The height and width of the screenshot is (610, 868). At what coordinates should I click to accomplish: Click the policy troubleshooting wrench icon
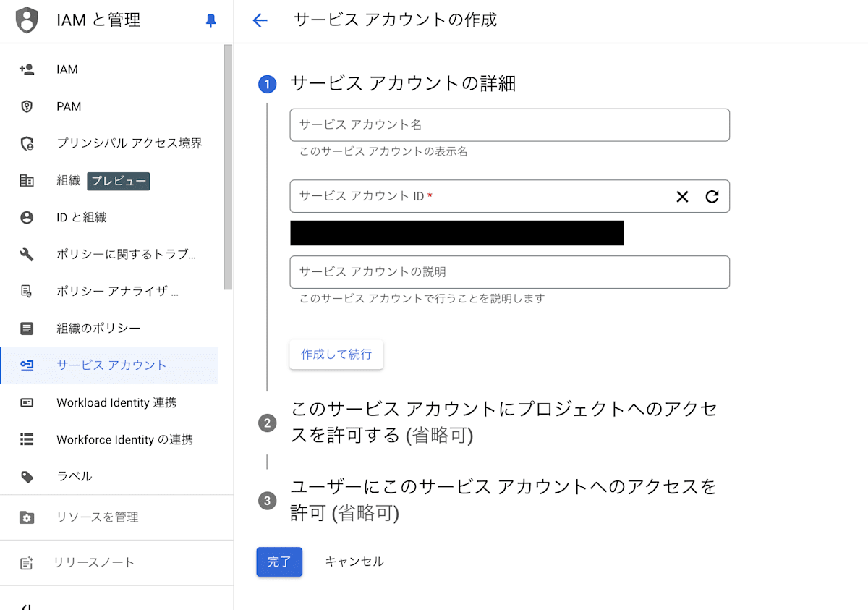point(27,254)
